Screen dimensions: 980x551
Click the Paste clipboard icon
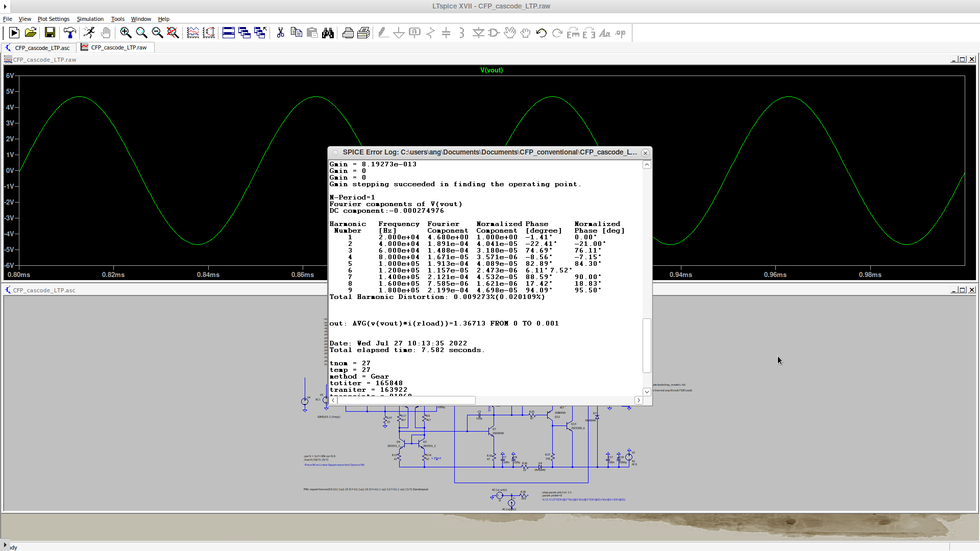coord(312,33)
